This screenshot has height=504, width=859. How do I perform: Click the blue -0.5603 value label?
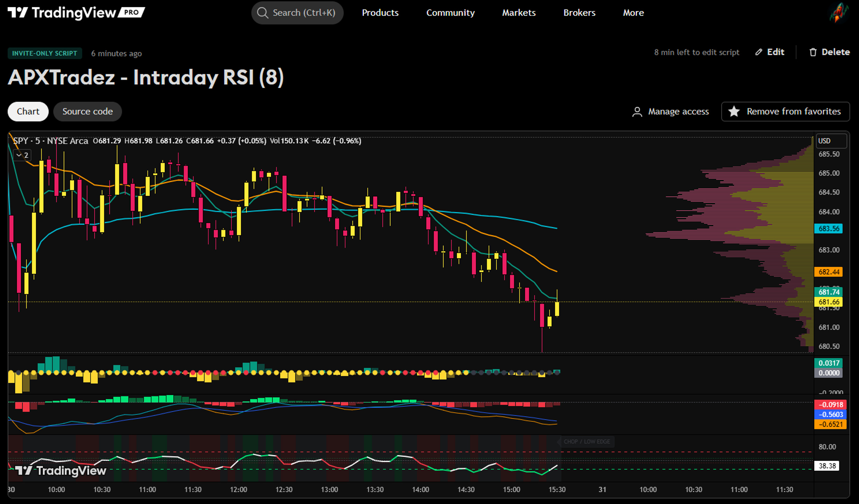pyautogui.click(x=830, y=414)
